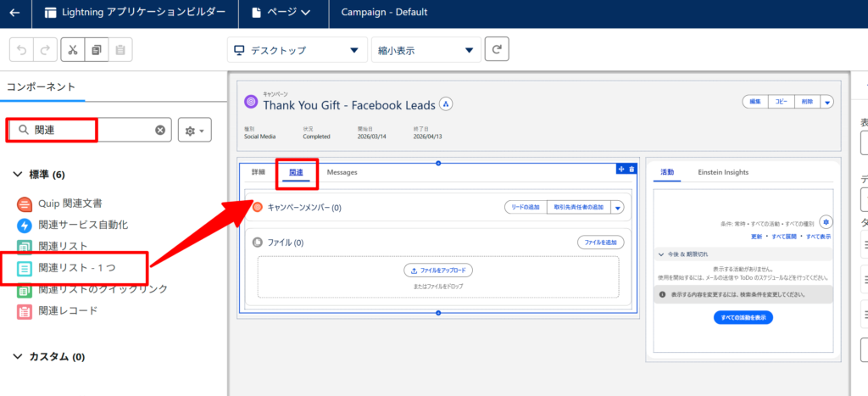Select the 関連リスト component
This screenshot has width=868, height=396.
click(63, 246)
